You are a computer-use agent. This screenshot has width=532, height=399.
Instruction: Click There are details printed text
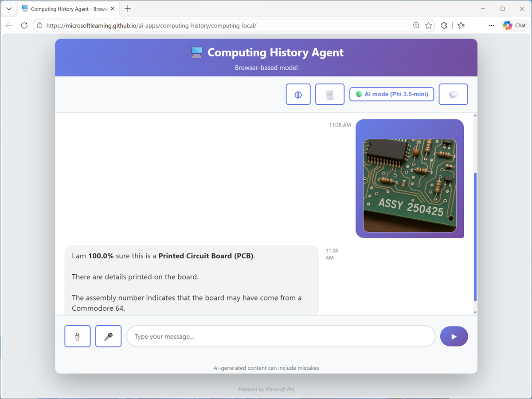(135, 277)
